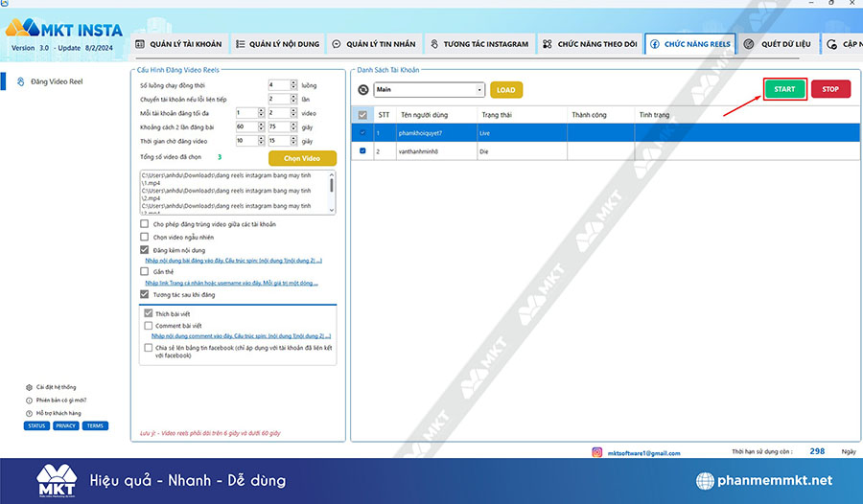
Task: Open the Quét Dữ Liệu tab
Action: [x=779, y=44]
